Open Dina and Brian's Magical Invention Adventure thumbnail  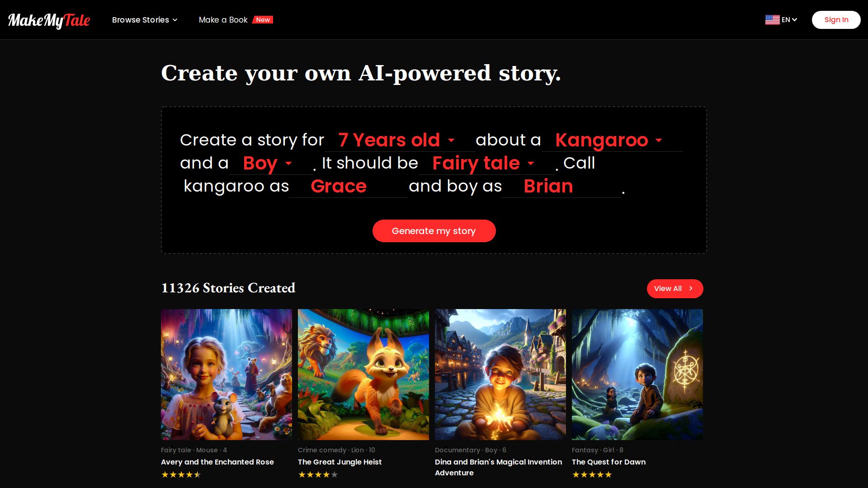500,375
